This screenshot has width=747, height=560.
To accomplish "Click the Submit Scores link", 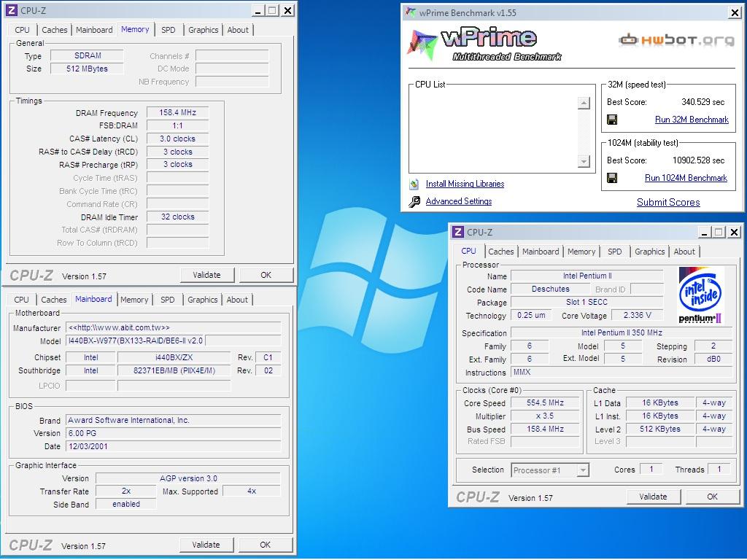I will (668, 203).
